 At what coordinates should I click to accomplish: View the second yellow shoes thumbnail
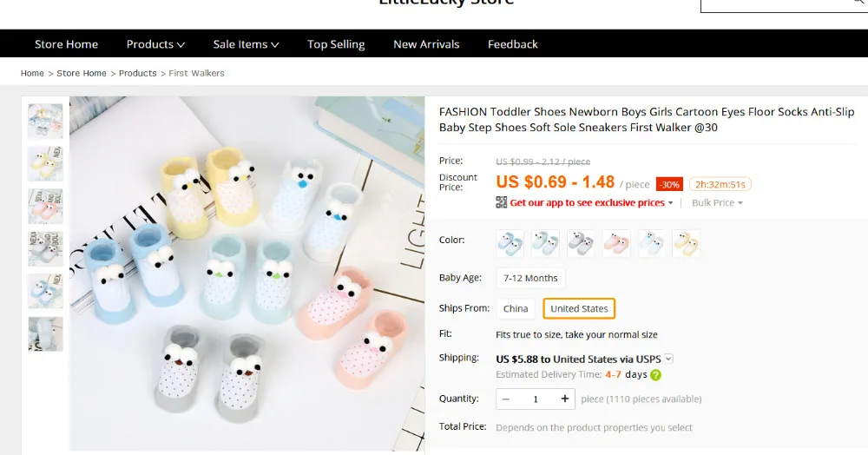click(x=45, y=164)
